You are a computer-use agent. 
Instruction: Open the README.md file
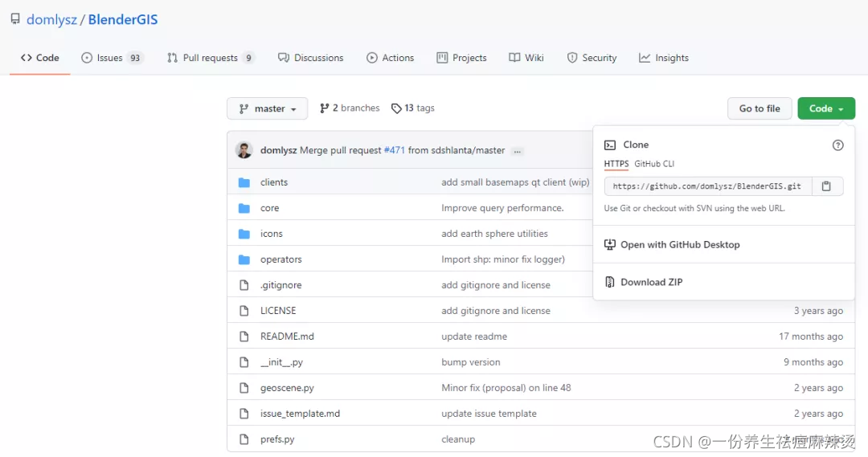pyautogui.click(x=287, y=337)
